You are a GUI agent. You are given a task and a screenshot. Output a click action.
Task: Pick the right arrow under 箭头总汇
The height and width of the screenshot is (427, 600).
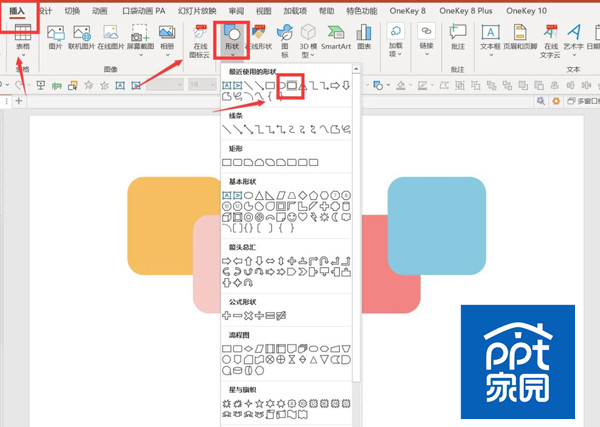tap(227, 261)
